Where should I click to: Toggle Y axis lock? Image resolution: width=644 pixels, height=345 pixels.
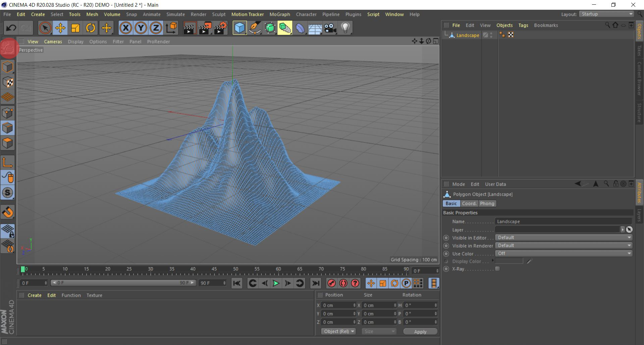tap(141, 28)
